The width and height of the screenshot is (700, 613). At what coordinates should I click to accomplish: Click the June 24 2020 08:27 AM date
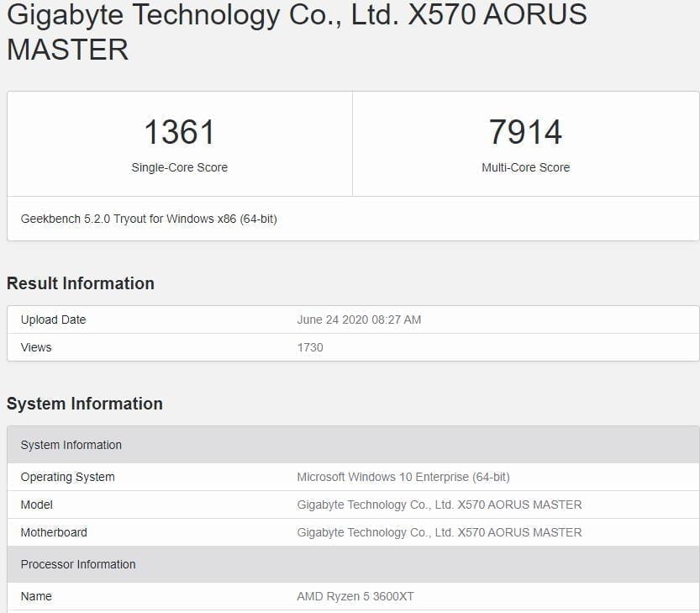359,320
